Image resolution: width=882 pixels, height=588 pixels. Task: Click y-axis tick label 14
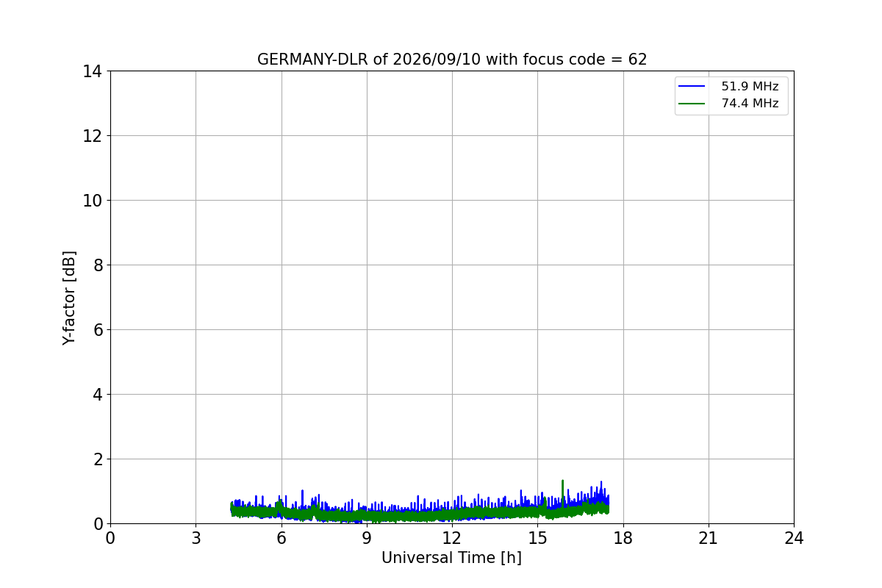pyautogui.click(x=92, y=71)
